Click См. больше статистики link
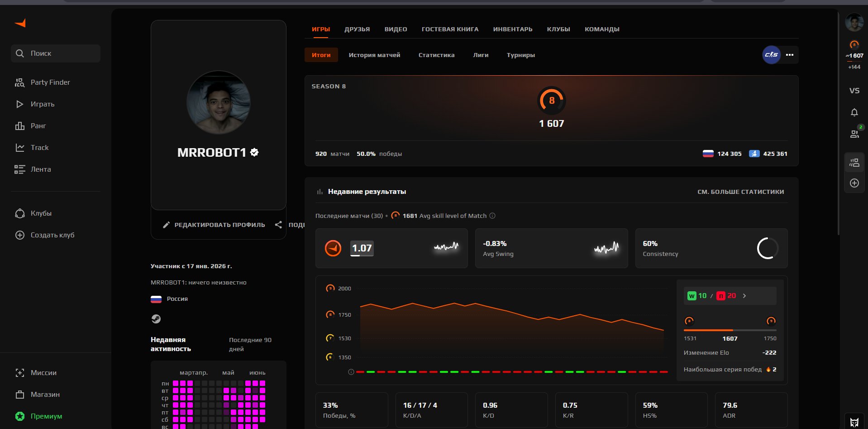This screenshot has height=429, width=868. click(740, 192)
